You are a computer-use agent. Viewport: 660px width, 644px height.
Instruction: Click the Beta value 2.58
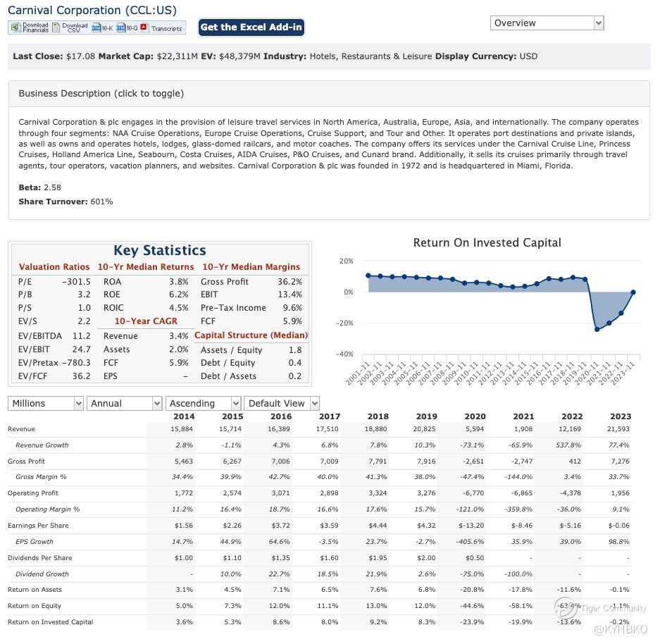point(53,187)
